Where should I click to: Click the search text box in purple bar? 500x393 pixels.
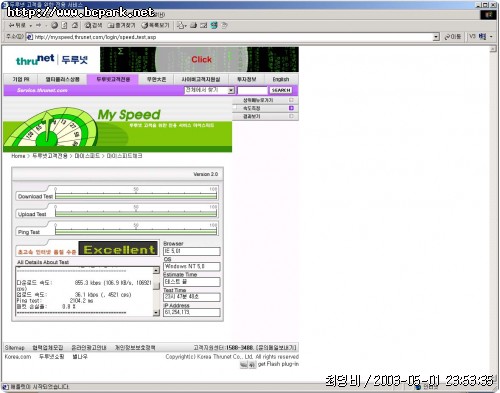[x=252, y=90]
